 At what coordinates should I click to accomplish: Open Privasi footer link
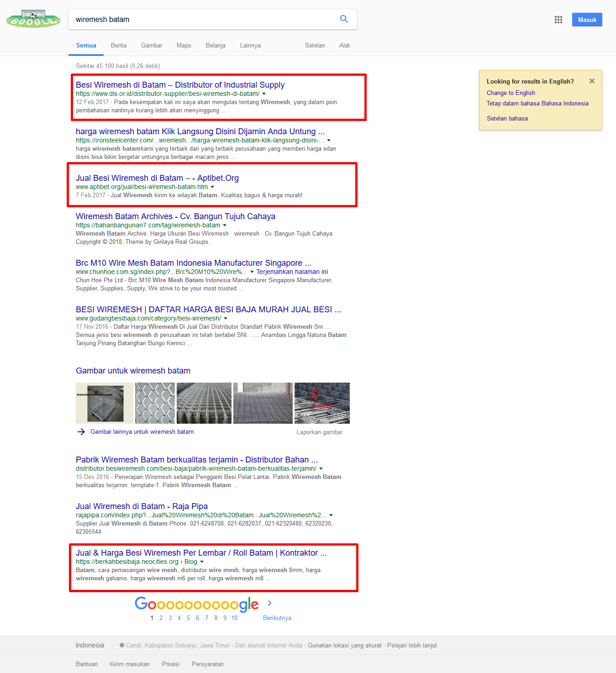click(x=171, y=664)
